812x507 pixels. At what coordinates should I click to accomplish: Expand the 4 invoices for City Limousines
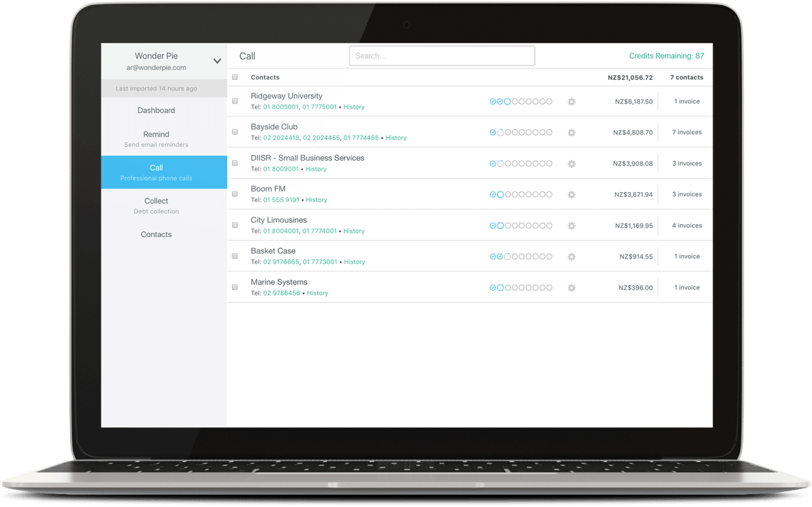686,226
